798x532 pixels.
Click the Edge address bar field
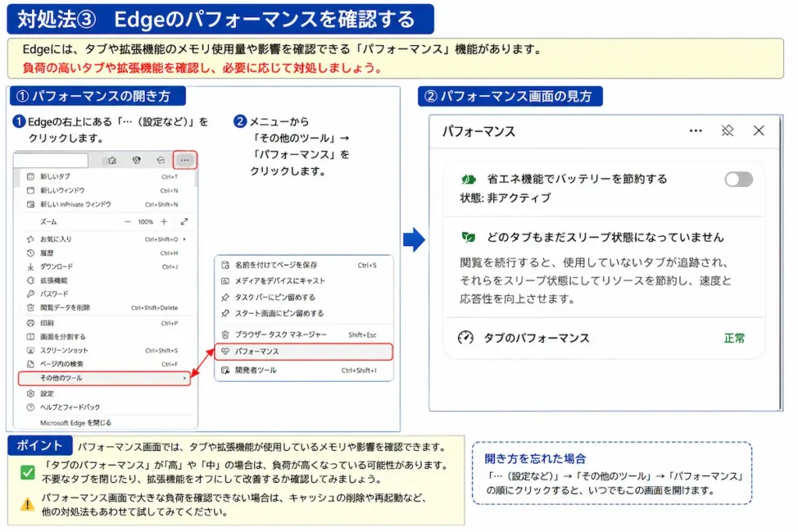point(51,160)
